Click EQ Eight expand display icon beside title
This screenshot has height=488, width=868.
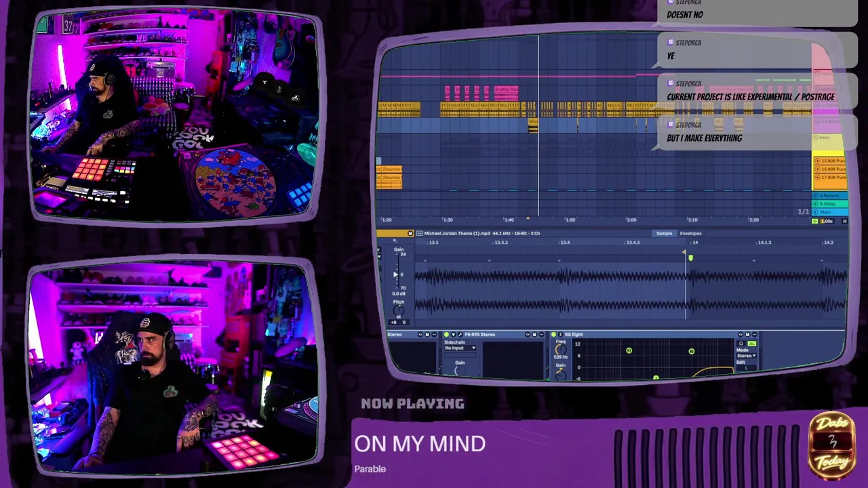click(x=560, y=334)
